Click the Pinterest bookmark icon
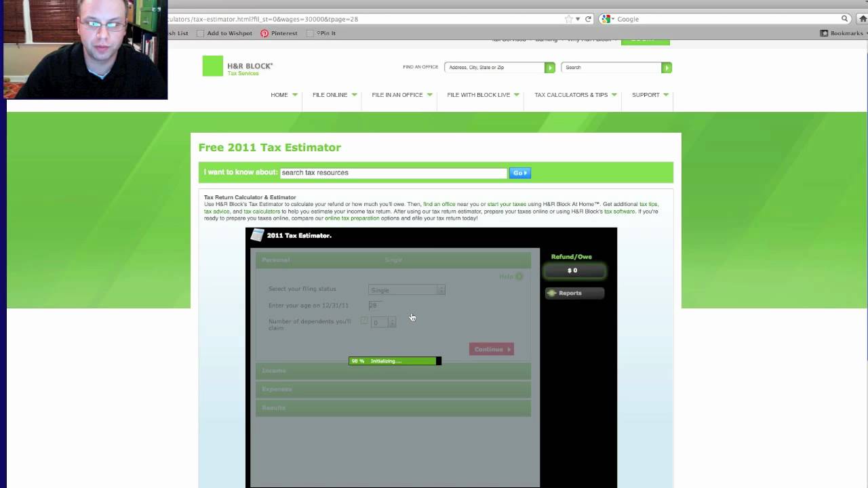Image resolution: width=868 pixels, height=488 pixels. point(264,33)
